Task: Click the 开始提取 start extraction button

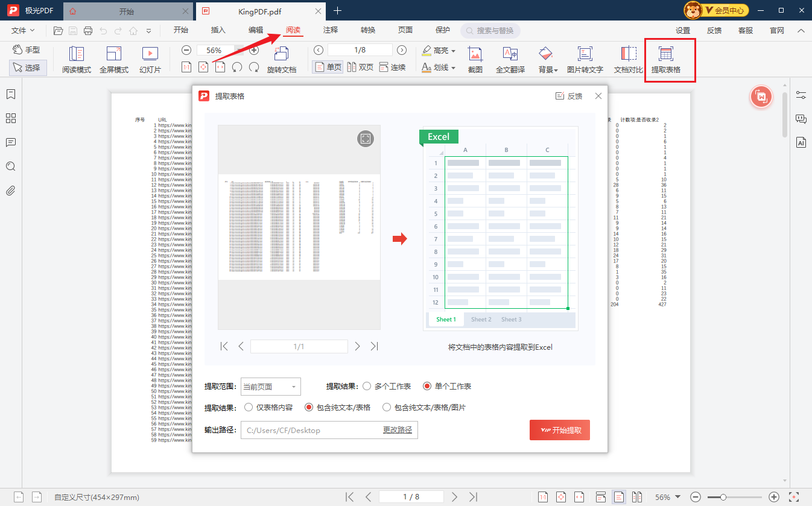Action: coord(559,429)
